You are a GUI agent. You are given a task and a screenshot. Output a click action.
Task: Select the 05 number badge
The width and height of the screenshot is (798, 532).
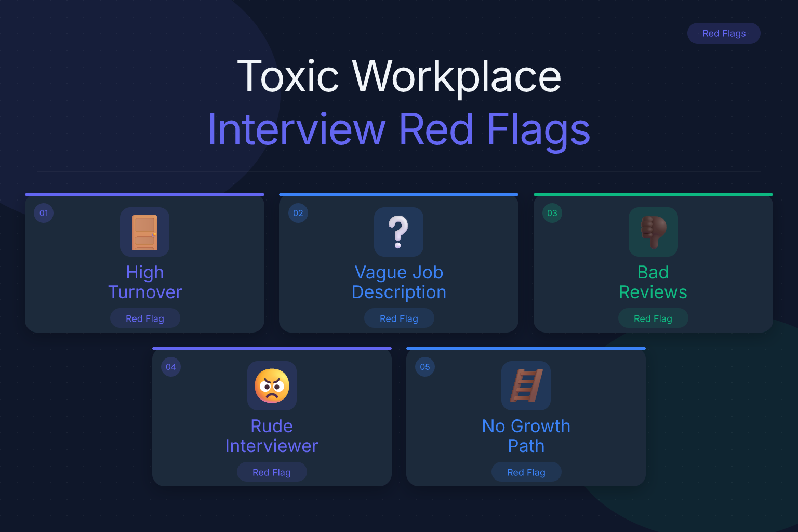[425, 367]
